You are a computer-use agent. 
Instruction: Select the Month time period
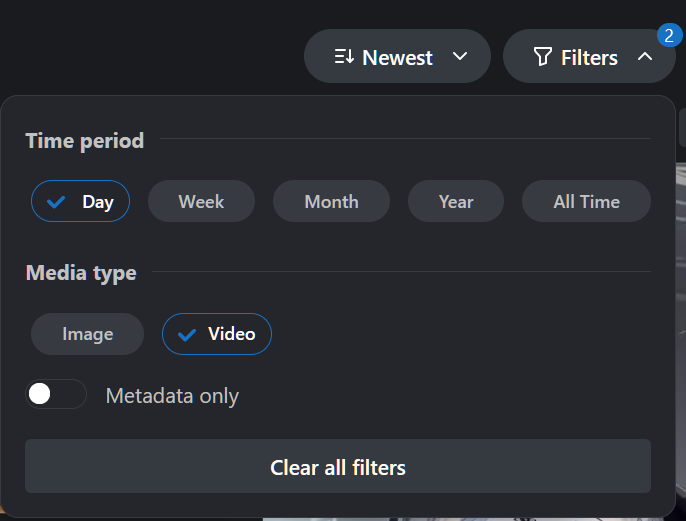(x=331, y=201)
